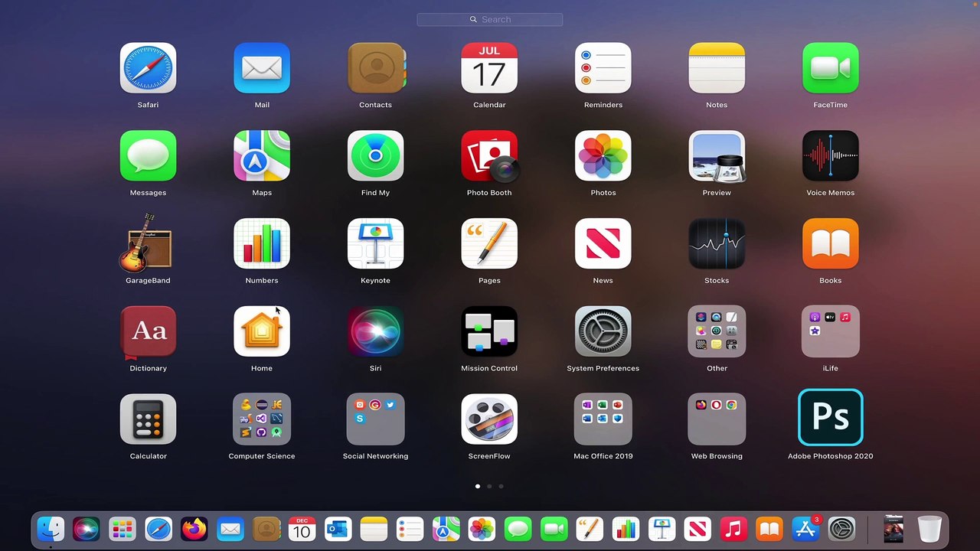
Task: Open the Computer Science folder
Action: pyautogui.click(x=262, y=419)
